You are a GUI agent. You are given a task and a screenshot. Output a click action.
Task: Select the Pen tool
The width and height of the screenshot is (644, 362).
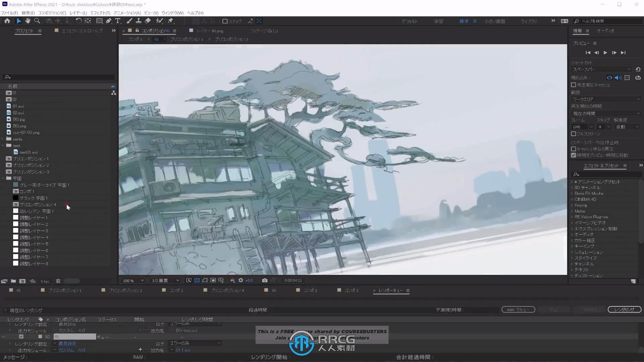108,21
